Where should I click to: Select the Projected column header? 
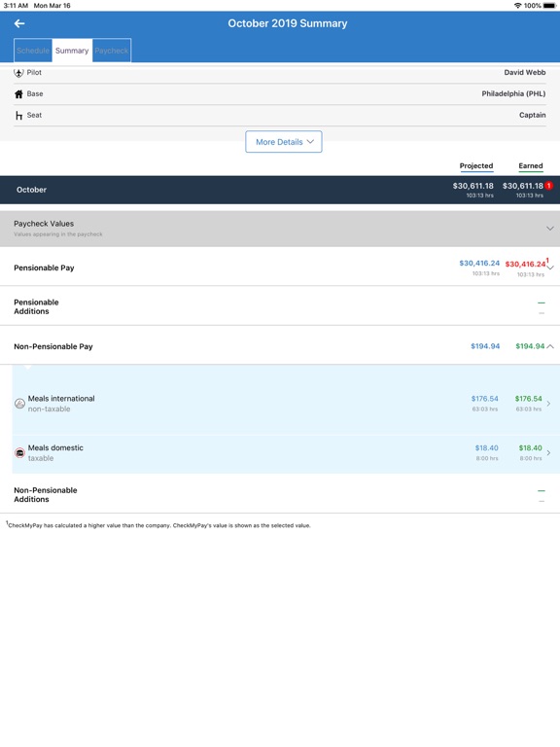476,165
